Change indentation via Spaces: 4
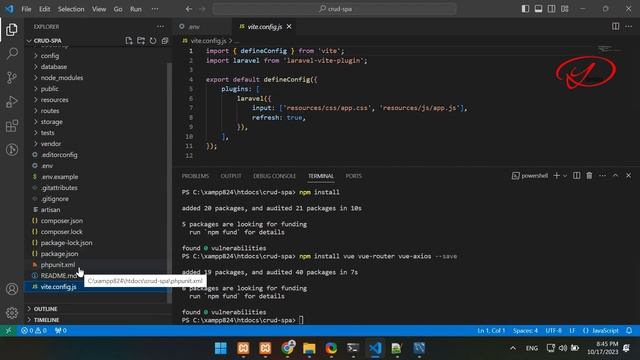This screenshot has width=640, height=360. tap(525, 331)
